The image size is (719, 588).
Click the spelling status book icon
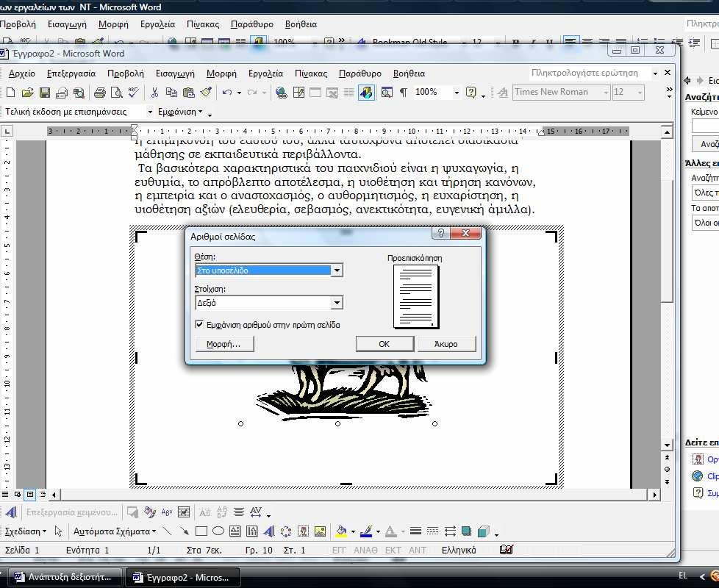point(507,550)
